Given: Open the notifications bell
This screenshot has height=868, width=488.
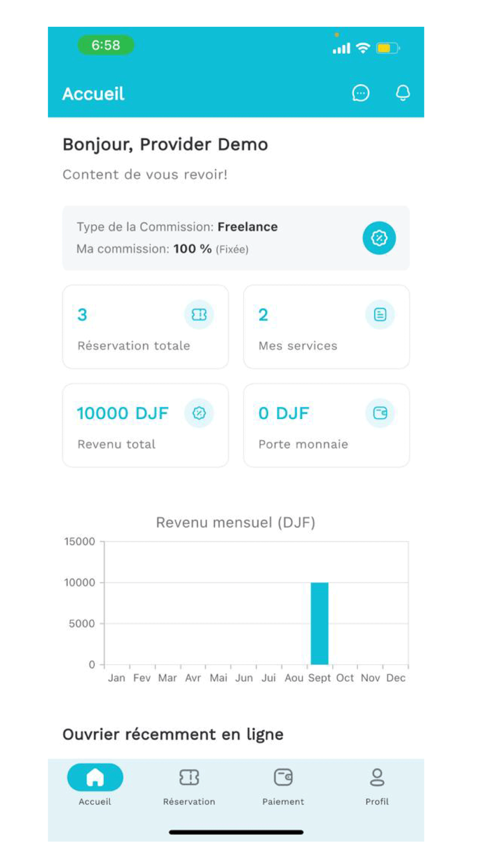Looking at the screenshot, I should click(x=403, y=93).
